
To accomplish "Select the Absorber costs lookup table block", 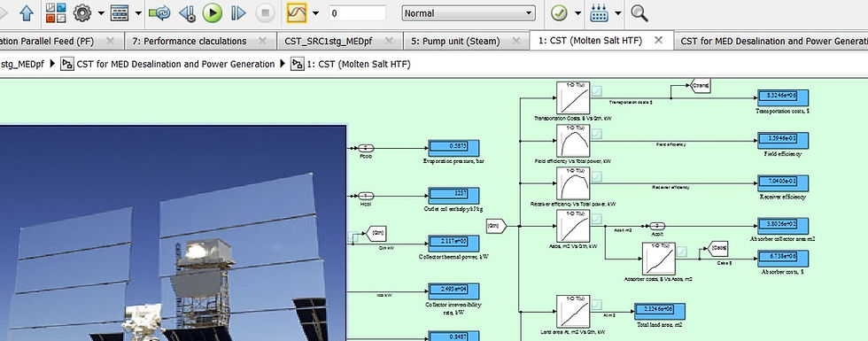I will click(x=659, y=259).
